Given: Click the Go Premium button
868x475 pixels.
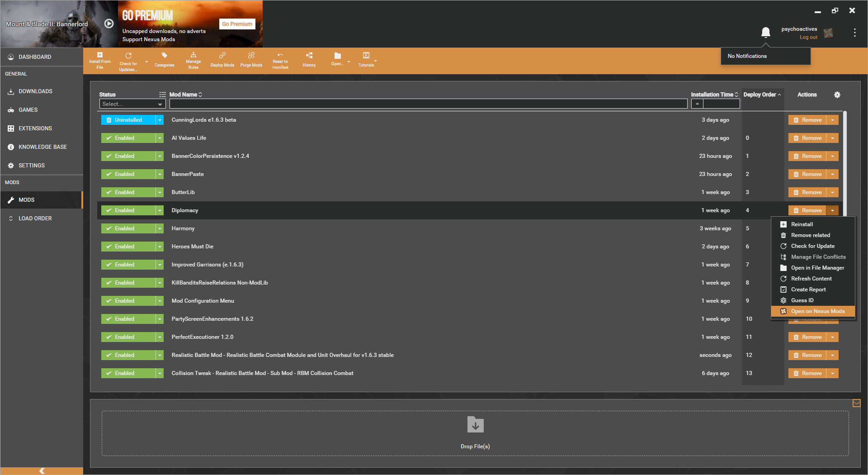Looking at the screenshot, I should (x=237, y=24).
